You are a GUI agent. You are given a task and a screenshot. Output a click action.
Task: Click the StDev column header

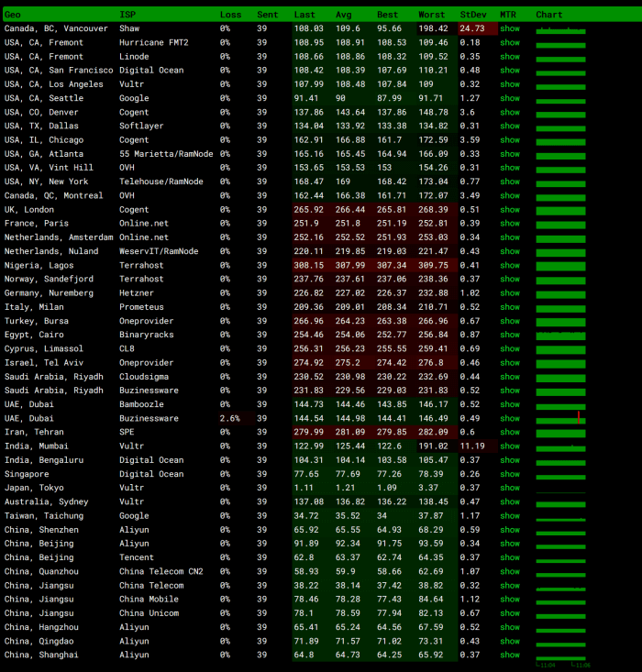point(473,15)
